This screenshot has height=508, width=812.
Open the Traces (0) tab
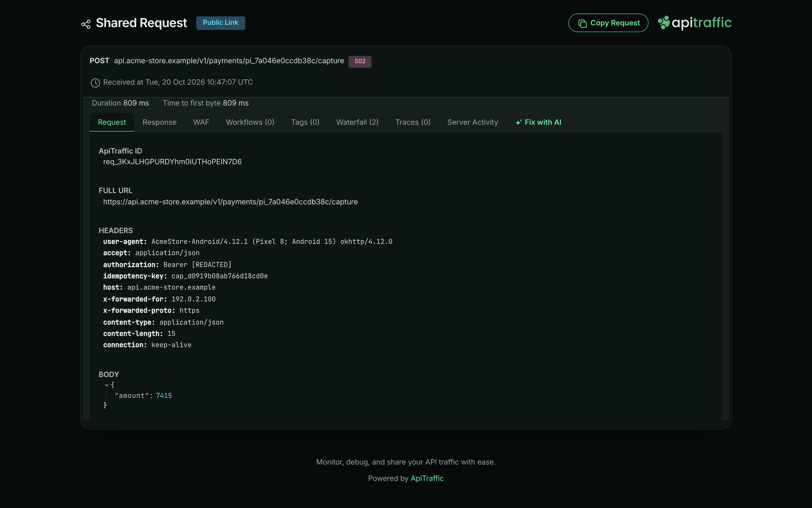[413, 122]
